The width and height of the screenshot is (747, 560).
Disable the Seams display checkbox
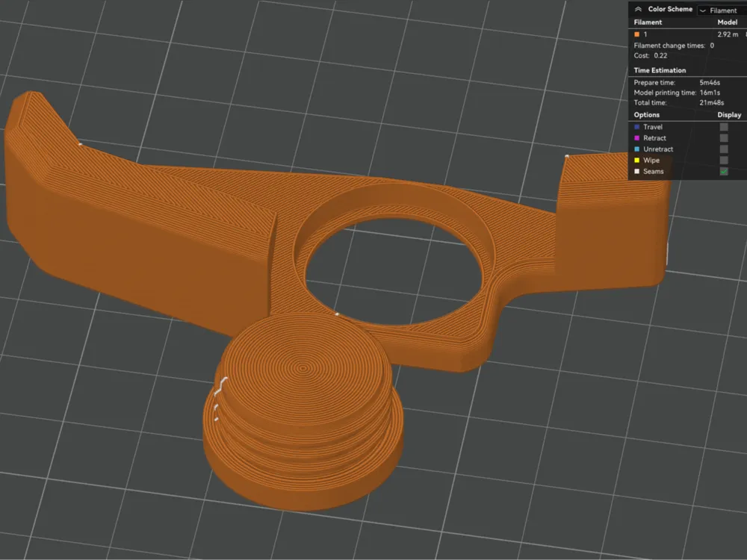click(723, 171)
